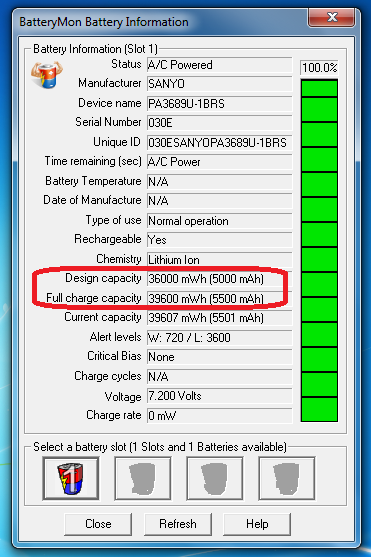Image resolution: width=371 pixels, height=557 pixels.
Task: Click the 'Unique ID' label text
Action: pyautogui.click(x=117, y=142)
